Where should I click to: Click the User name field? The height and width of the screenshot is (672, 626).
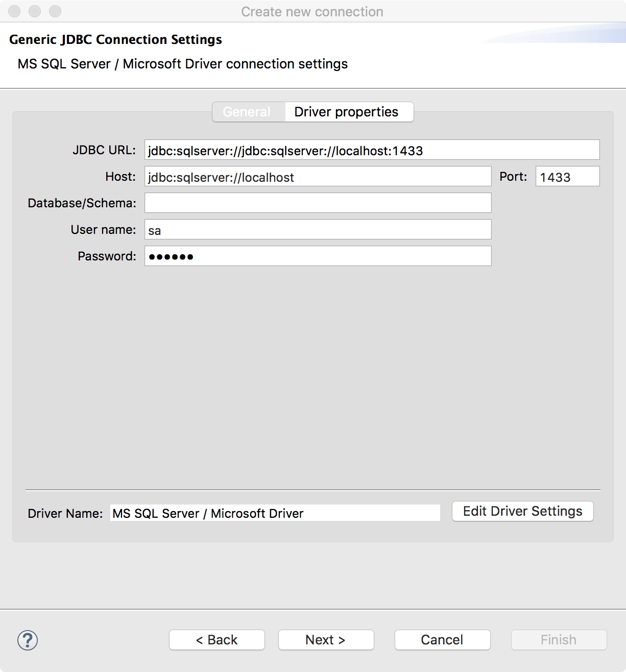(x=318, y=230)
